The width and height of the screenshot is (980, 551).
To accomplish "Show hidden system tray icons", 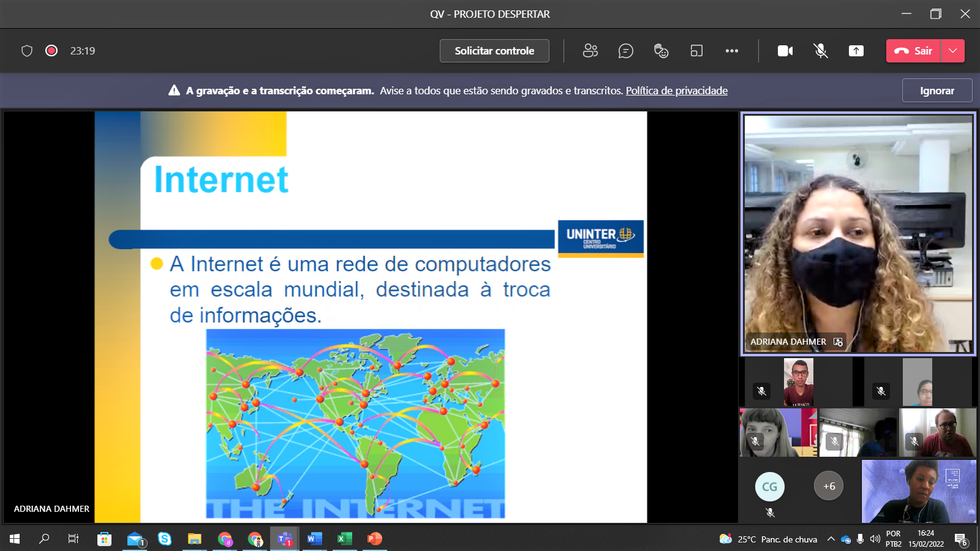I will [831, 539].
